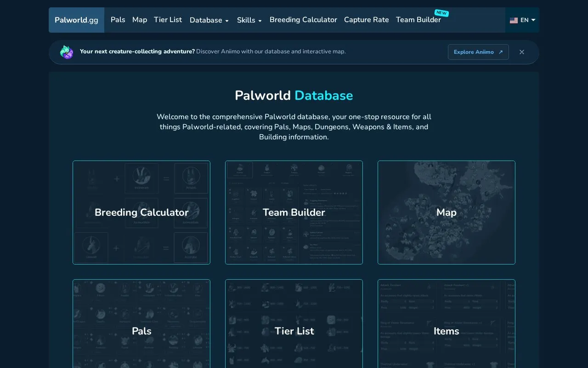Viewport: 588px width, 368px height.
Task: Open the Items card
Action: click(x=447, y=324)
